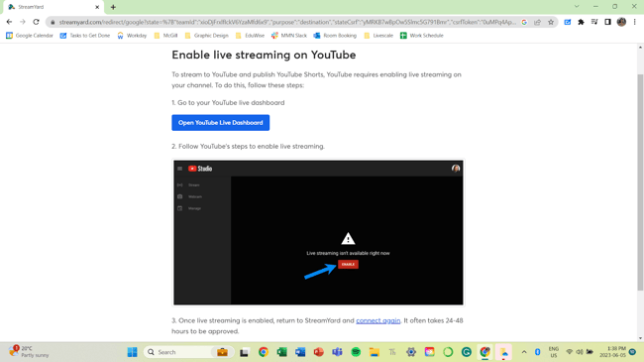The height and width of the screenshot is (362, 644).
Task: Expand the tab search chevron
Action: 577,7
